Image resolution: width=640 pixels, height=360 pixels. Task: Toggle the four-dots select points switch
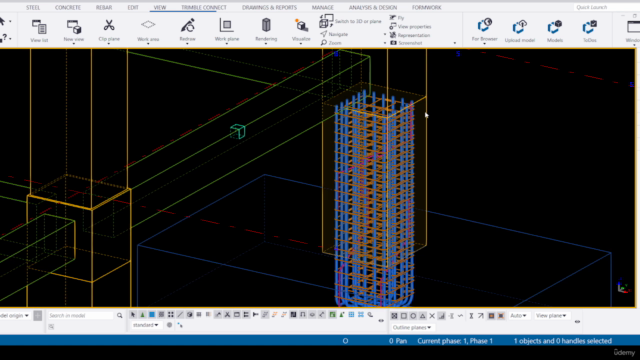tap(171, 315)
